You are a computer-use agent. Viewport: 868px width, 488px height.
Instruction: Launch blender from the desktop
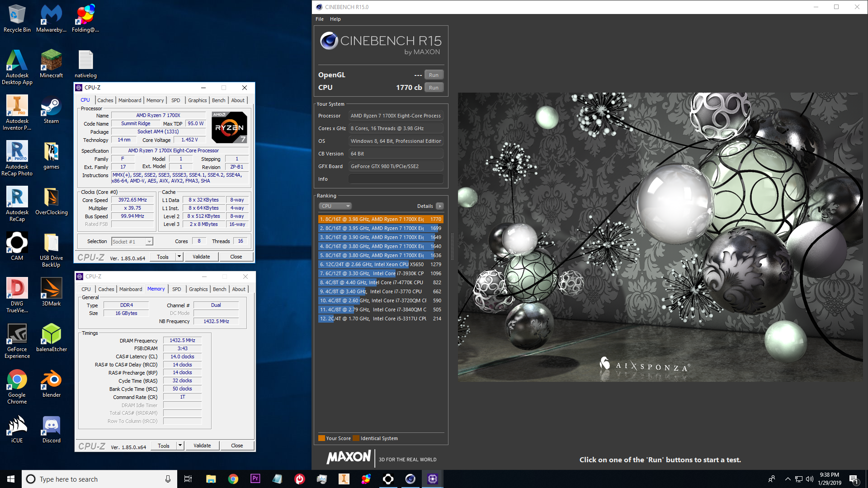tap(51, 383)
